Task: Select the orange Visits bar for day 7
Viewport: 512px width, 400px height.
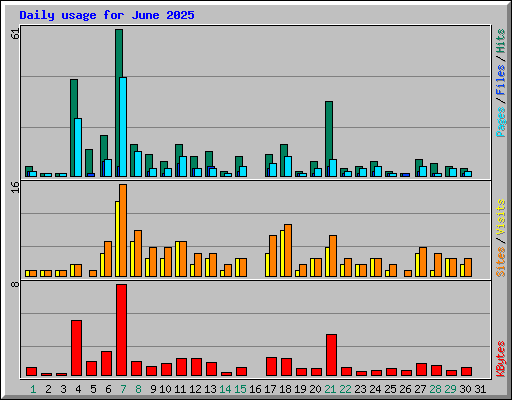Action: tap(123, 231)
